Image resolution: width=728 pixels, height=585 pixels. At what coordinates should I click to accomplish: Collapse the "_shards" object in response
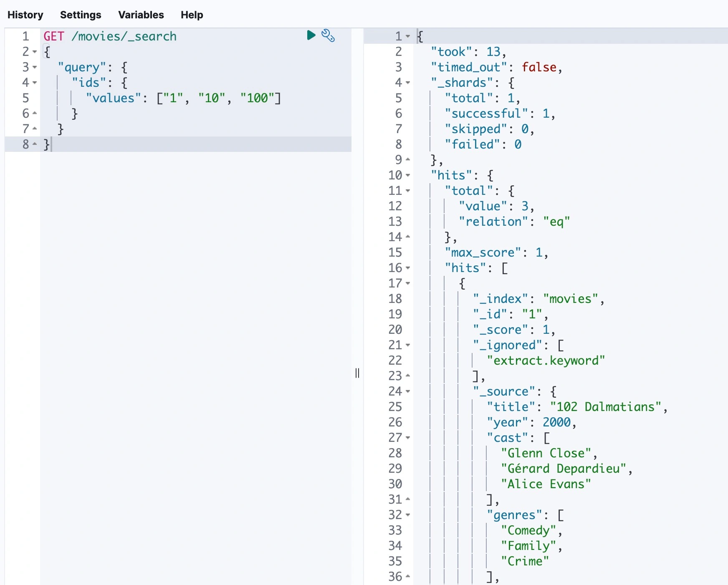408,83
